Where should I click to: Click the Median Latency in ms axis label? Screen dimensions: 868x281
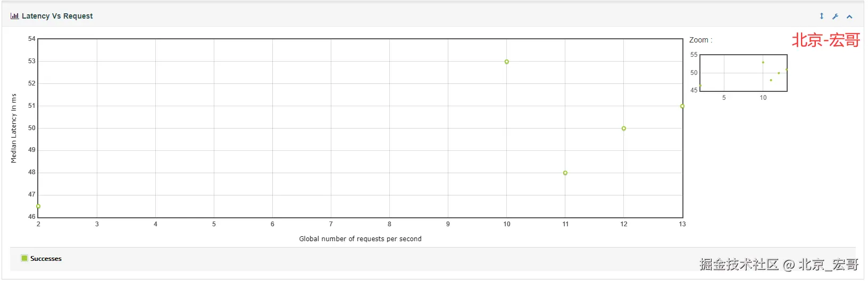click(x=14, y=128)
